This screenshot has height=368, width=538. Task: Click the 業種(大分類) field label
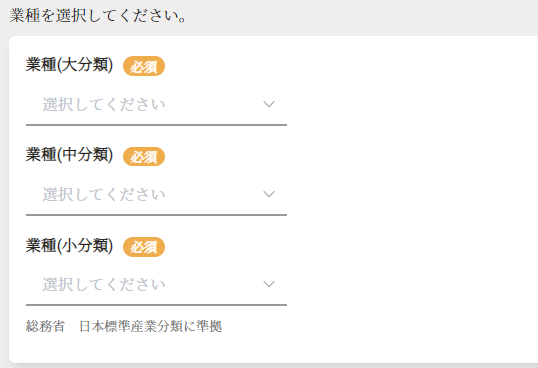click(69, 65)
